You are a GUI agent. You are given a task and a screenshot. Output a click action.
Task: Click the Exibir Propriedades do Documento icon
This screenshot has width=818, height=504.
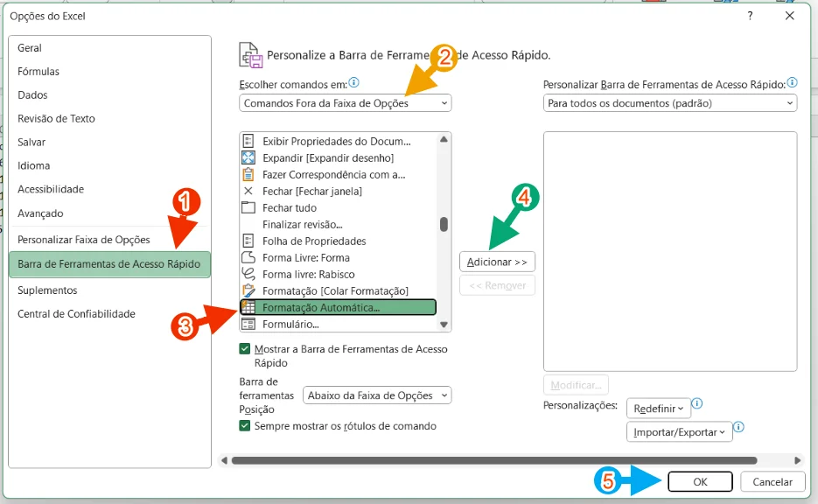[x=248, y=141]
